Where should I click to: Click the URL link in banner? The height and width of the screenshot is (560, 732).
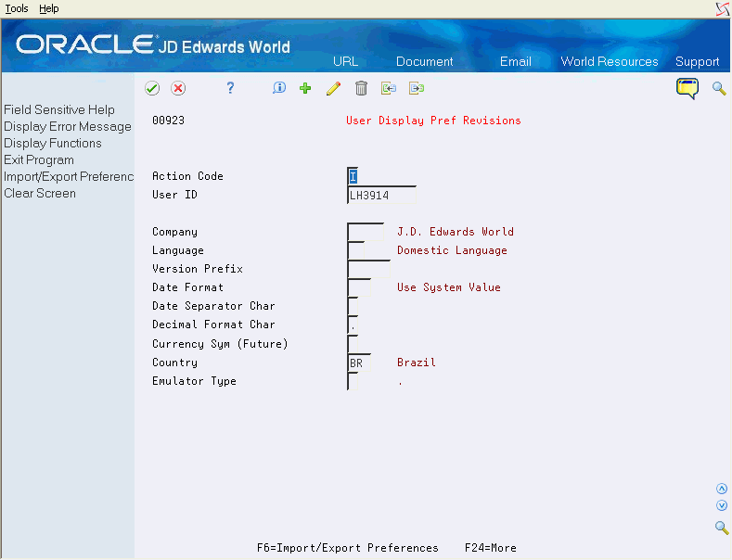(345, 61)
